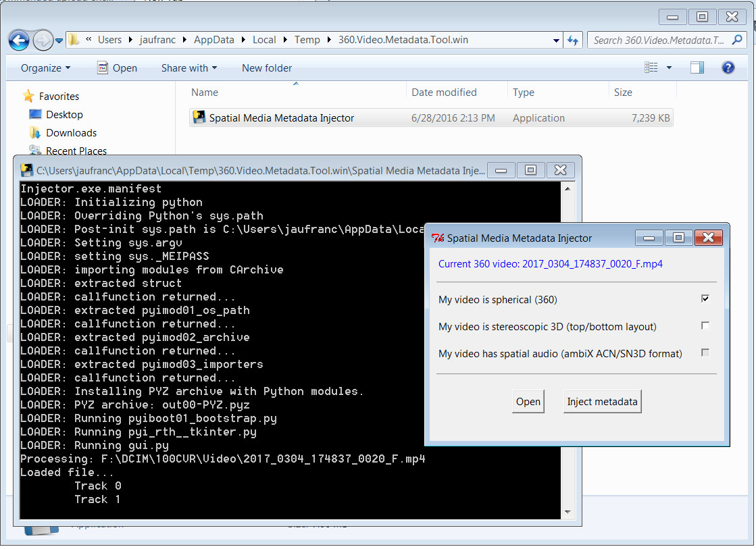Select 360.Video.Metadata.Tool.win in address path
This screenshot has width=756, height=549.
(403, 40)
